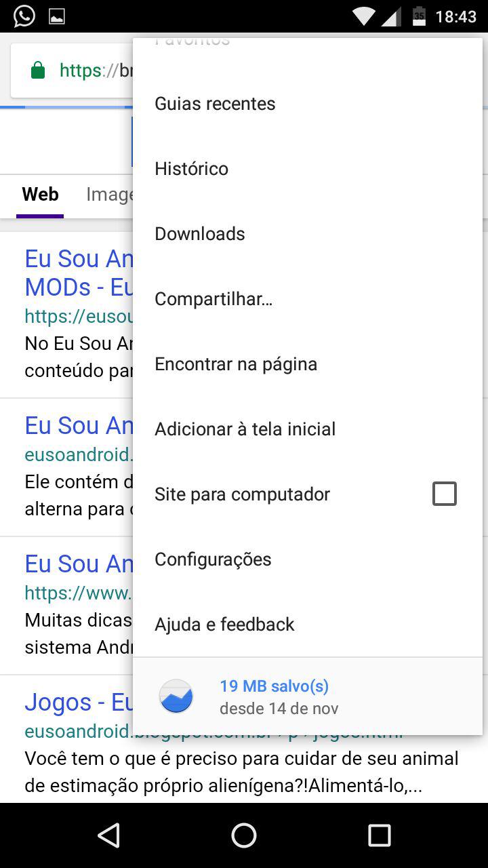Image resolution: width=488 pixels, height=868 pixels.
Task: Tap Adicionar à tela inicial
Action: click(245, 429)
